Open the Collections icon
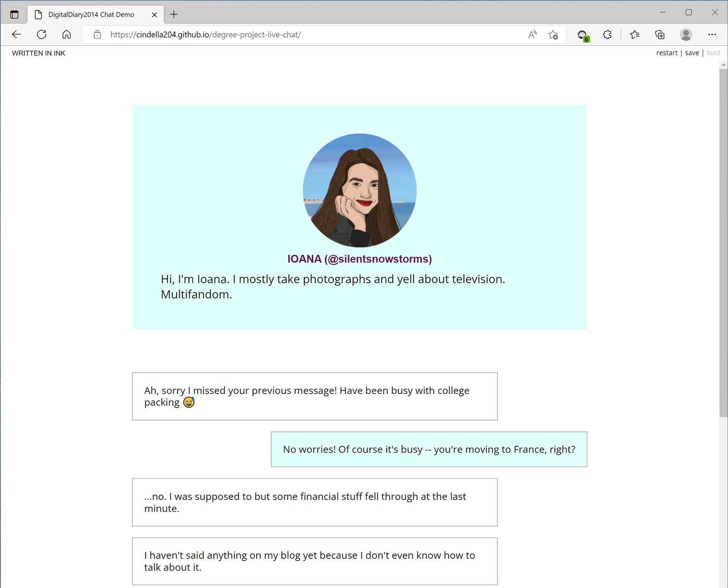The width and height of the screenshot is (728, 588). pyautogui.click(x=660, y=34)
